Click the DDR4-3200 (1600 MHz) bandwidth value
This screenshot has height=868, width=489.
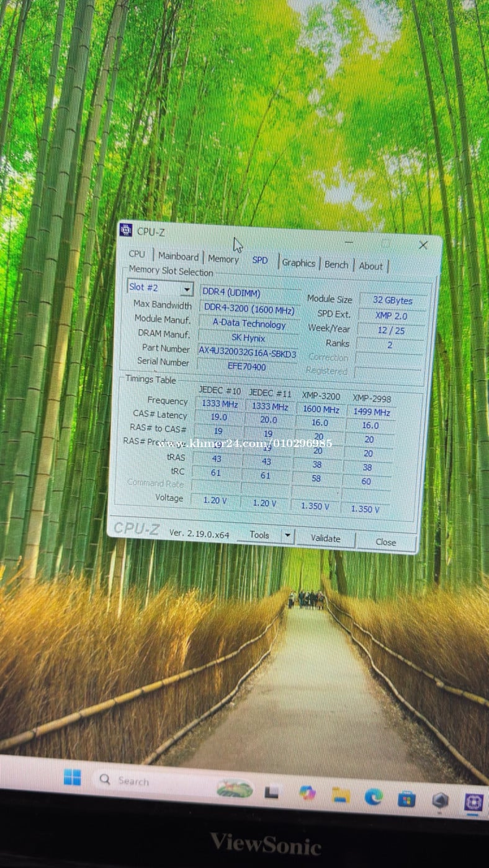click(x=249, y=309)
